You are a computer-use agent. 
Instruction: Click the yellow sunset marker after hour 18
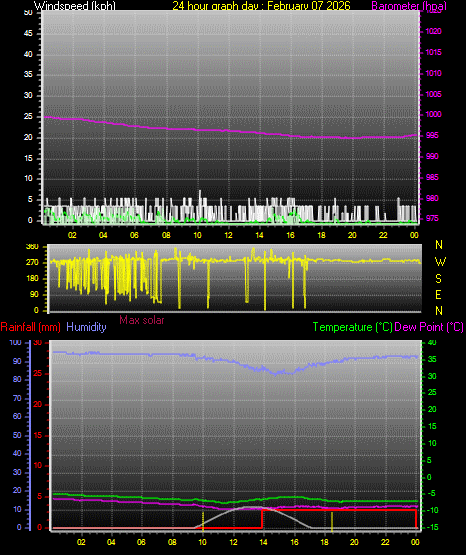click(332, 521)
